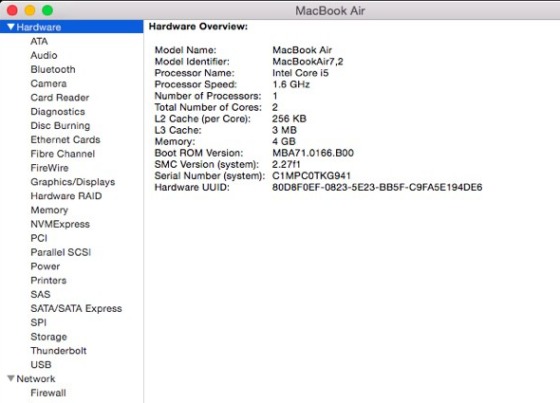560x403 pixels.
Task: Show SAS hardware information
Action: 40,294
